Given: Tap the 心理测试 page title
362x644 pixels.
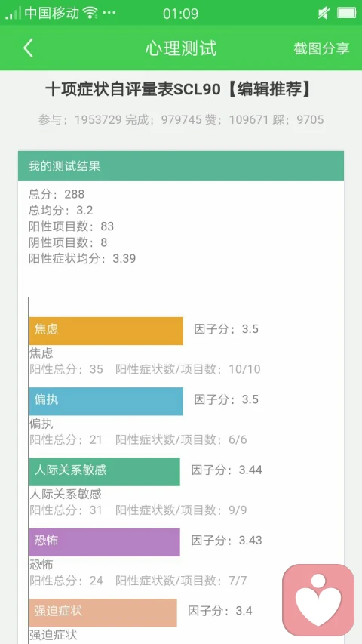Looking at the screenshot, I should 180,48.
